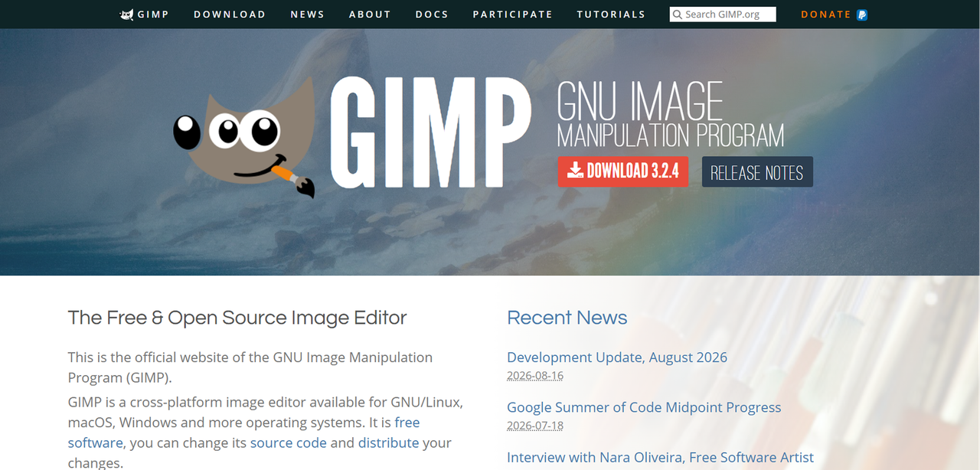Click the Recent News heading link
This screenshot has width=980, height=470.
(567, 318)
